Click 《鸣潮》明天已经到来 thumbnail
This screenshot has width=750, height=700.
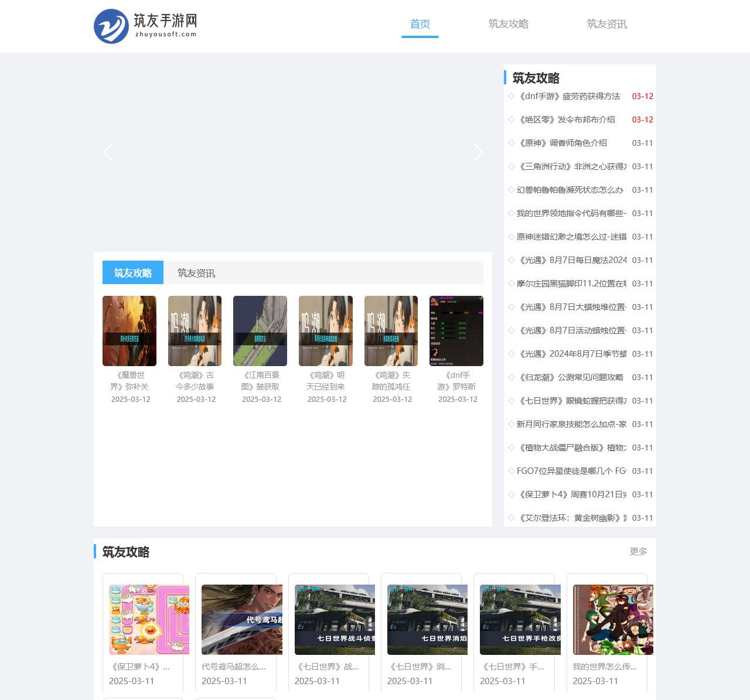click(x=326, y=331)
